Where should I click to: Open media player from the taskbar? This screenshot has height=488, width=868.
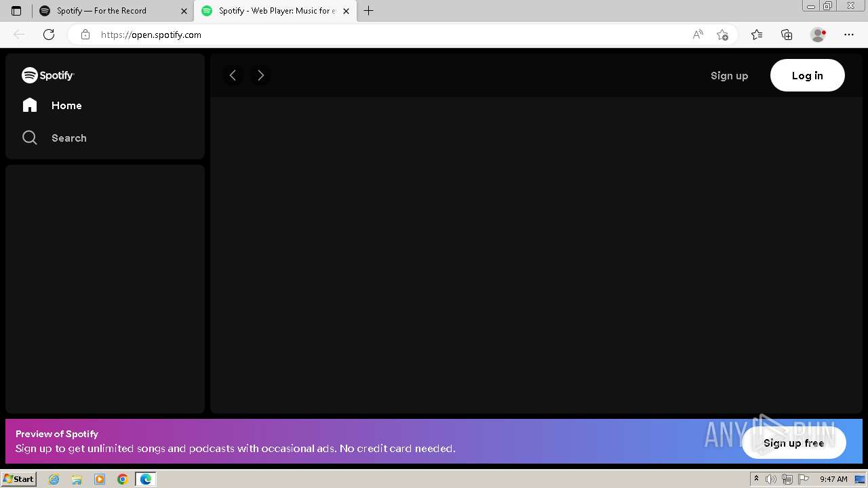[100, 479]
